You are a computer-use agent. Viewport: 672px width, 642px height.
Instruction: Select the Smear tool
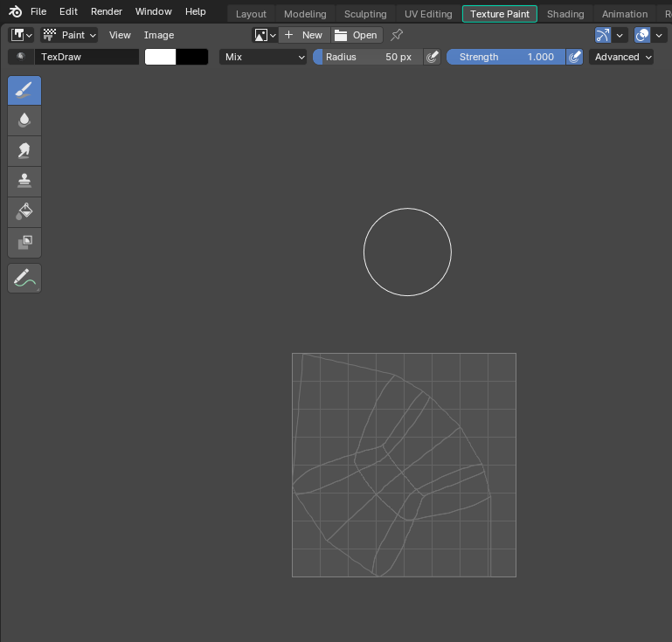(x=24, y=151)
